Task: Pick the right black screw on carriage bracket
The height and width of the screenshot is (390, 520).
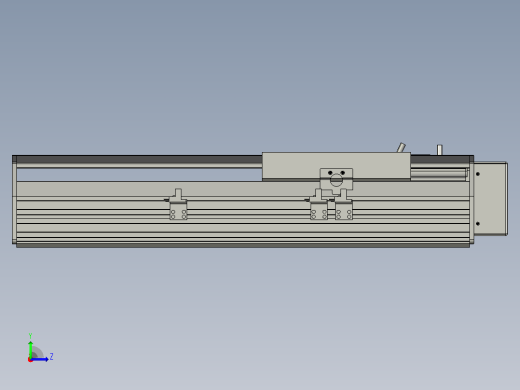Action: pyautogui.click(x=342, y=173)
